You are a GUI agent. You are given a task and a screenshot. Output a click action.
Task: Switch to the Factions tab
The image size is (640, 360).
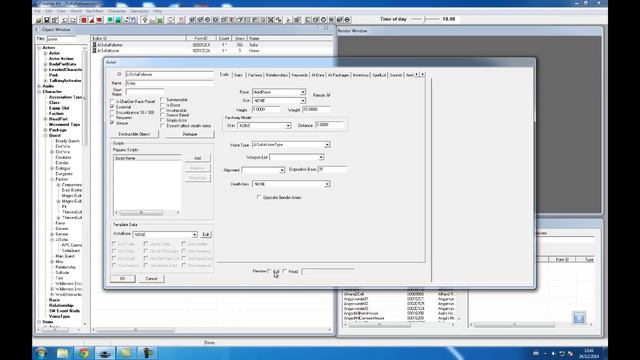255,75
